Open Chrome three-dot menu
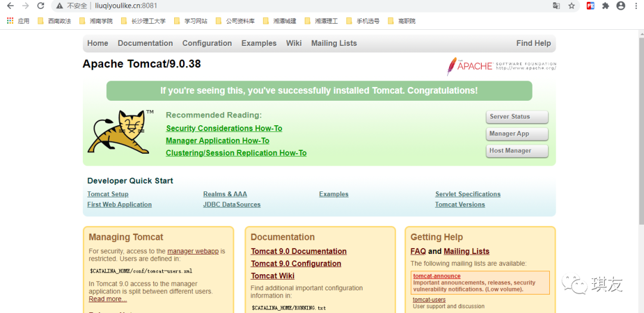Image resolution: width=644 pixels, height=313 pixels. [636, 6]
